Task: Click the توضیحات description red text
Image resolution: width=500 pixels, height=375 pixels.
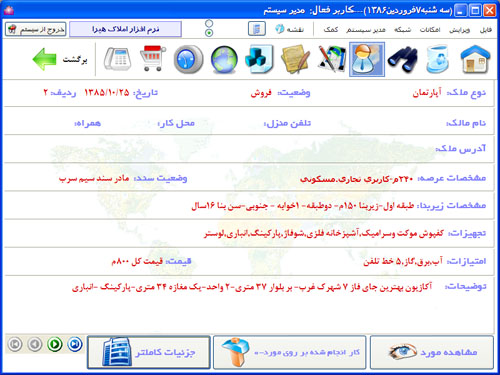Action: click(252, 287)
